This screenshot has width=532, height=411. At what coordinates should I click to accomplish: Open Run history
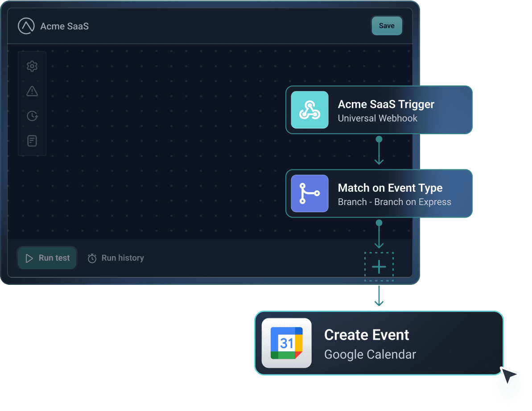click(115, 258)
